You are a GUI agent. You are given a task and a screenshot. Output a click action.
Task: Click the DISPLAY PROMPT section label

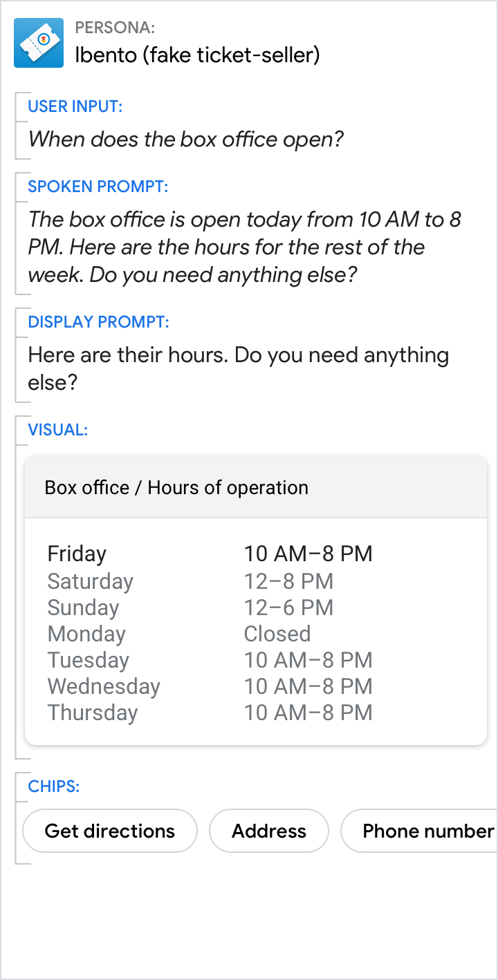coord(98,322)
